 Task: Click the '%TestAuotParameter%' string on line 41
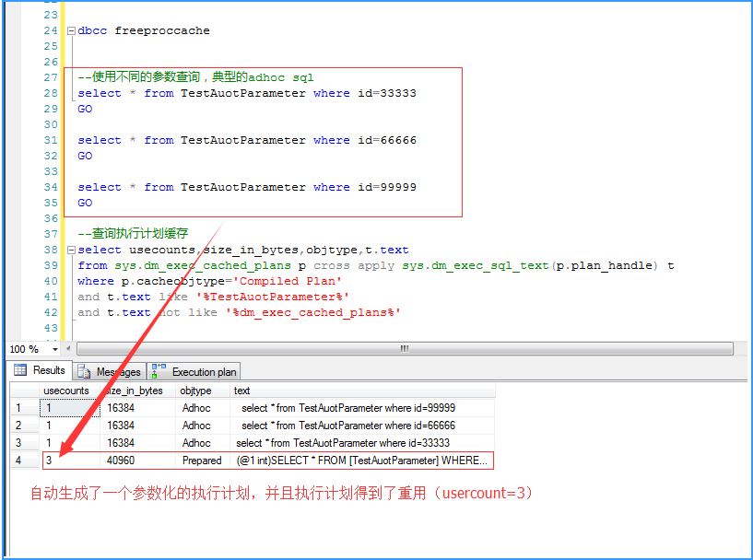[272, 297]
